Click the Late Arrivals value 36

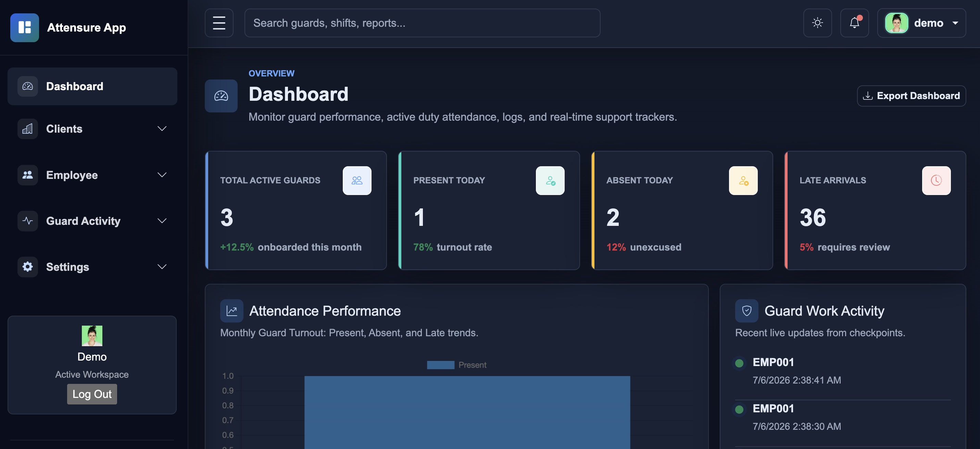tap(813, 217)
